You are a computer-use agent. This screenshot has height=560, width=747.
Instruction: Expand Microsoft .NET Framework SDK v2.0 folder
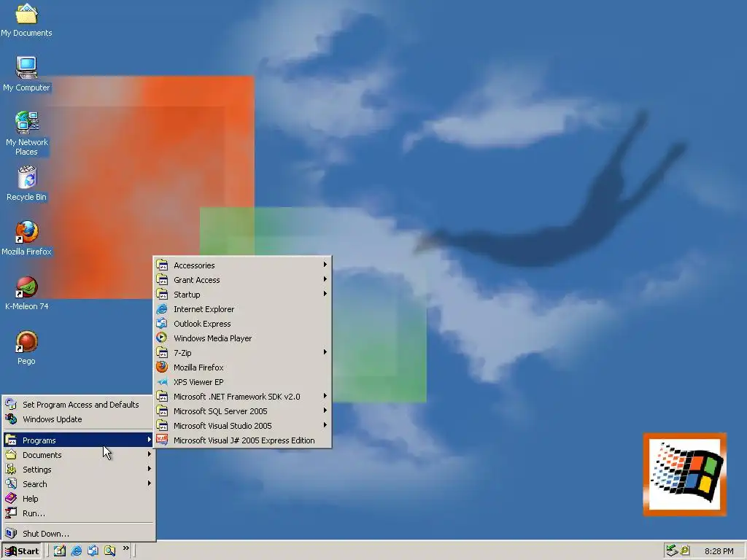coord(242,397)
